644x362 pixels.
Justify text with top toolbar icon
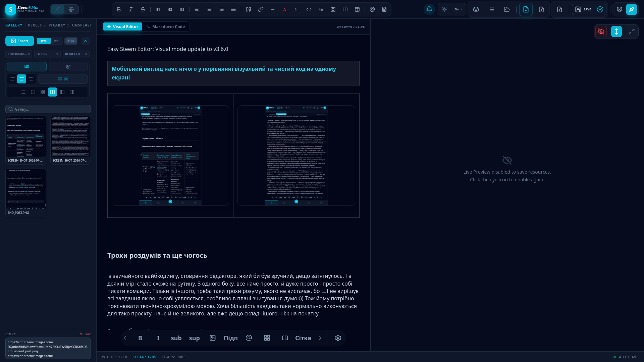(233, 9)
